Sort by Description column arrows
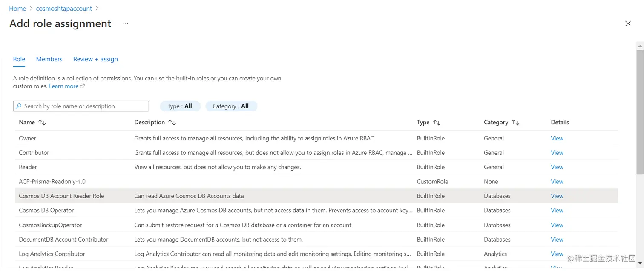 tap(172, 123)
